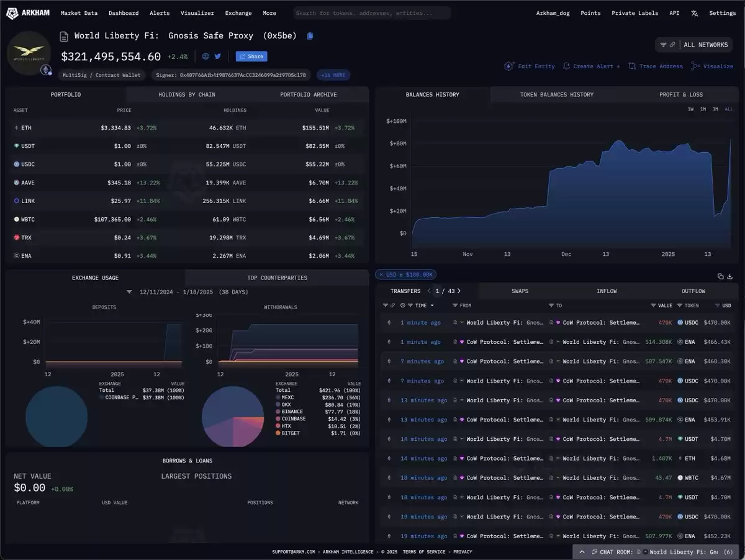Switch to HOLDINGS BY CHAIN tab
Screen dimensions: 745x560
(x=187, y=94)
